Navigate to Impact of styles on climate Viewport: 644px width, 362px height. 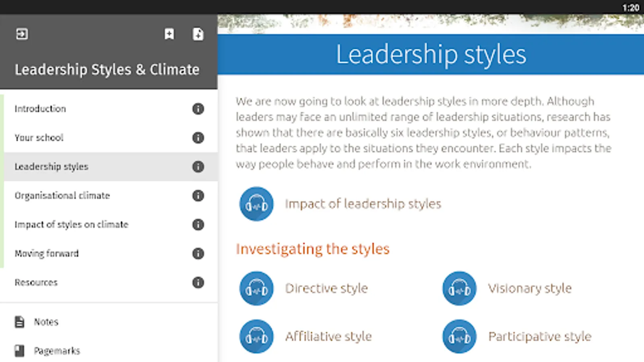pos(72,224)
